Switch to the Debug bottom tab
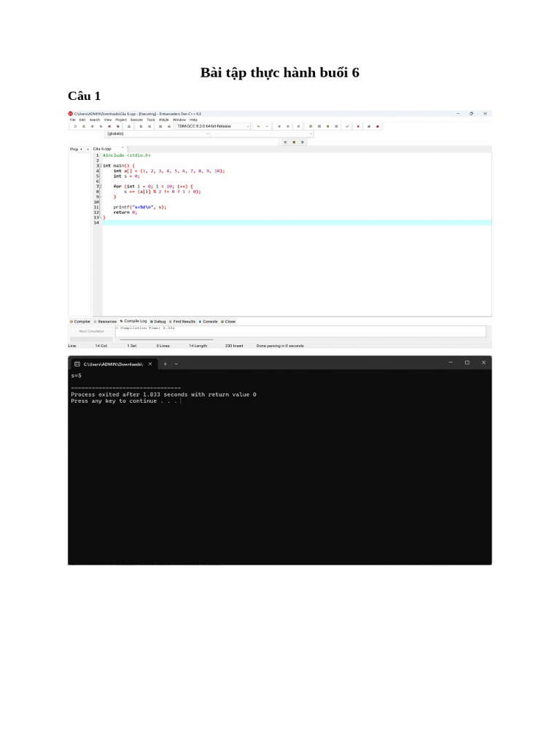The height and width of the screenshot is (747, 560). 158,322
